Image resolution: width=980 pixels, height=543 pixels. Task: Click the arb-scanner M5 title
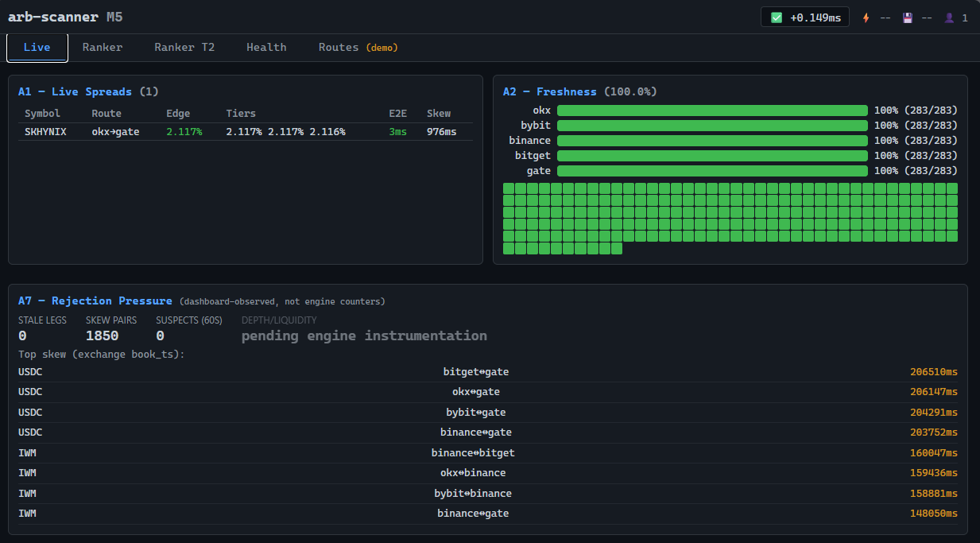[x=65, y=17]
